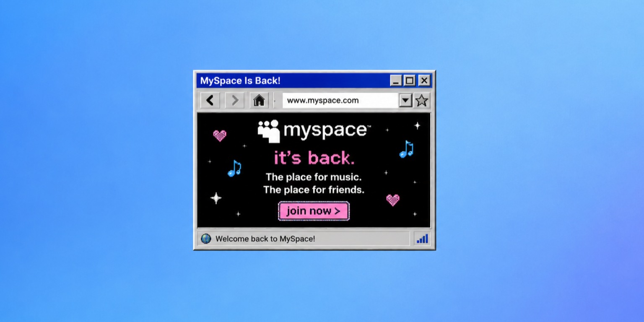Click the signal bars icon in status bar
644x322 pixels.
[x=422, y=239]
